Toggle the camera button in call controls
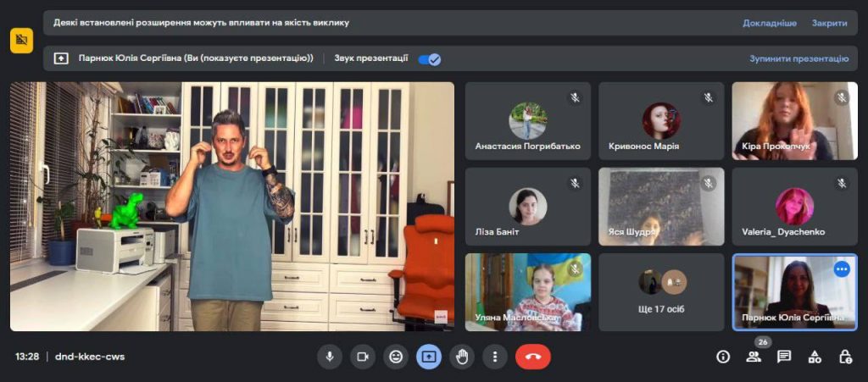This screenshot has height=382, width=868. tap(362, 357)
